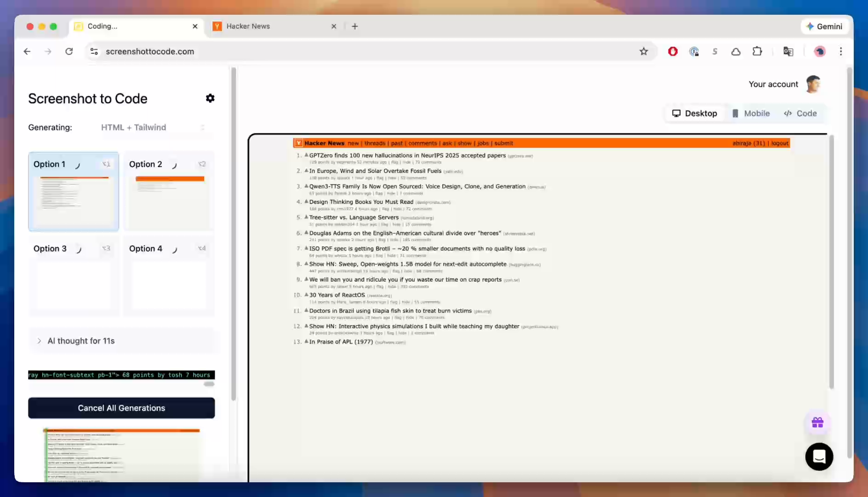Open the chat support widget
Image resolution: width=868 pixels, height=497 pixels.
(819, 457)
